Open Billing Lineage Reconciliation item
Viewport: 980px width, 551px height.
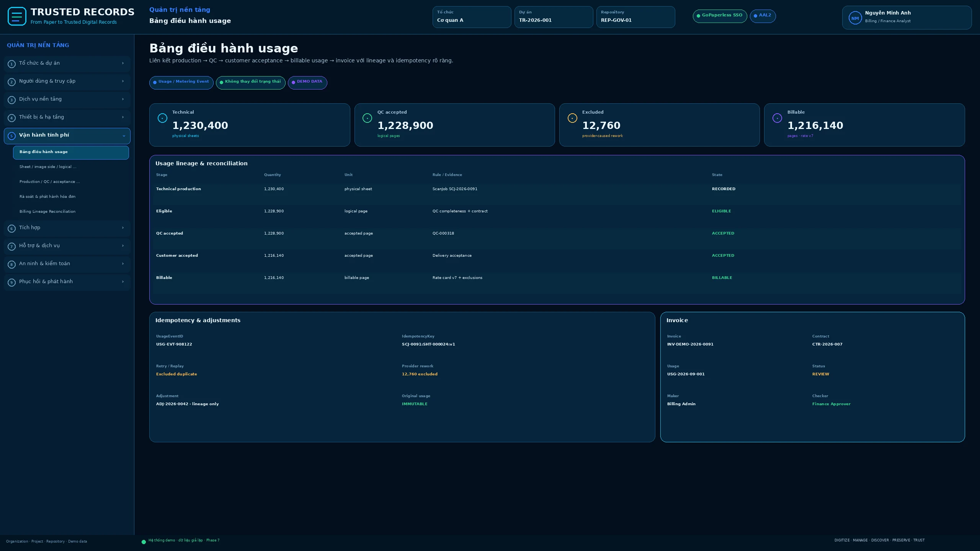(x=71, y=212)
